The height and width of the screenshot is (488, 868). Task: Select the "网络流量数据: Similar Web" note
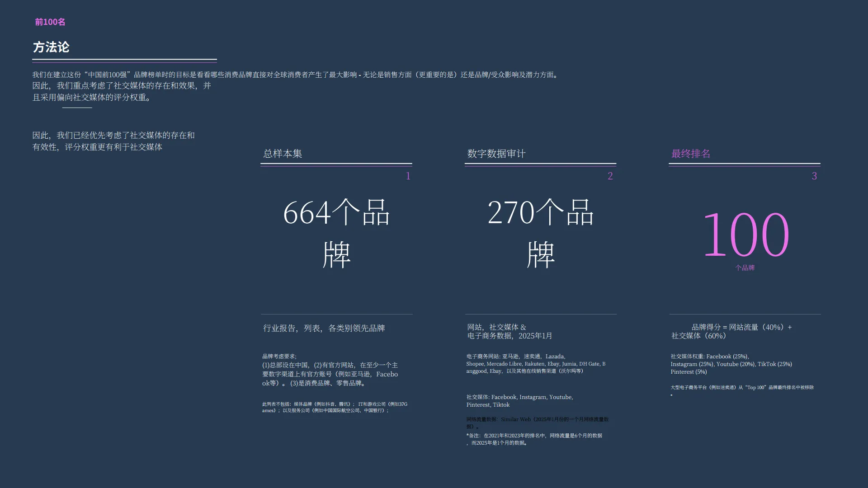coord(538,422)
